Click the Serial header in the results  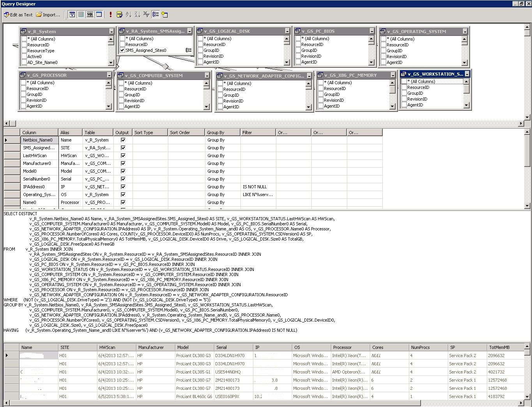(233, 347)
